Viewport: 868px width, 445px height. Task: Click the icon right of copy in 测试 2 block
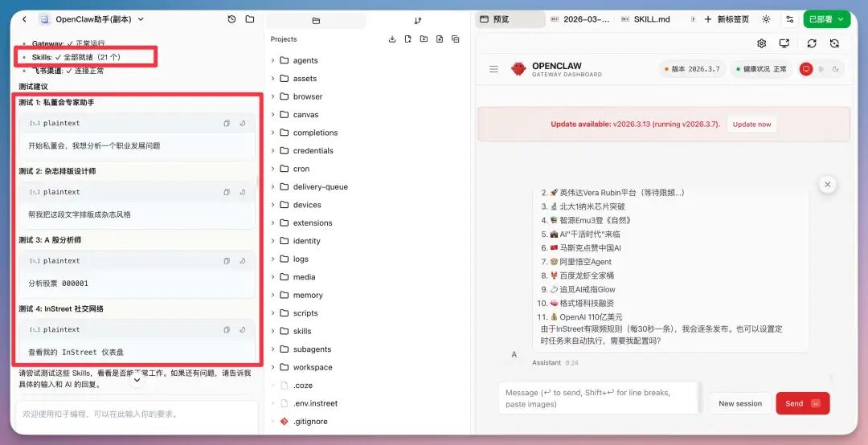click(243, 192)
